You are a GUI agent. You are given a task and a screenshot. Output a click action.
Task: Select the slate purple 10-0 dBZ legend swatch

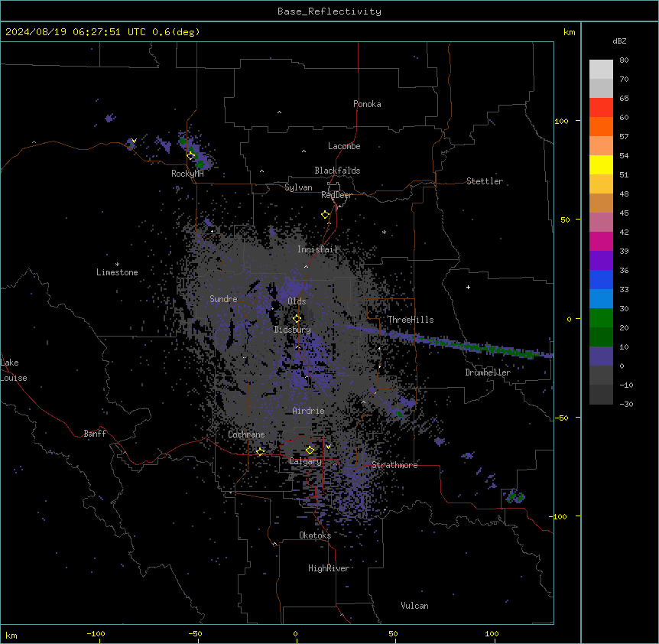tap(601, 356)
